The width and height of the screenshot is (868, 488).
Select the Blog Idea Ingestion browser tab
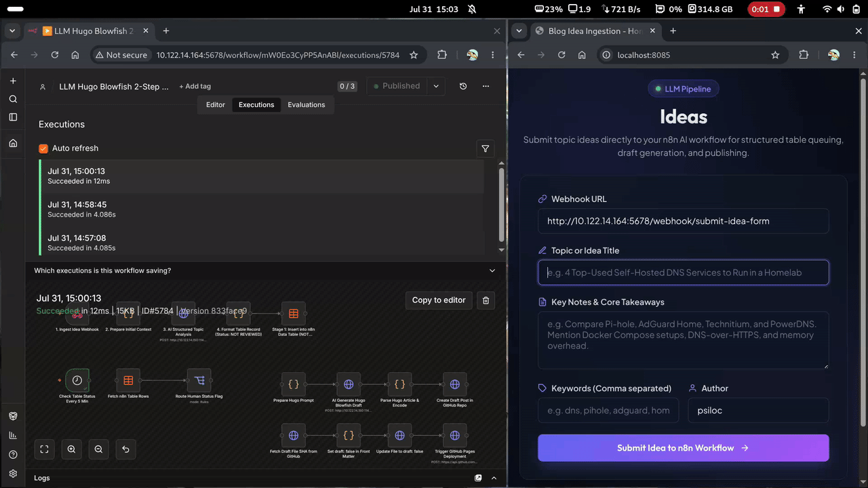click(x=594, y=30)
